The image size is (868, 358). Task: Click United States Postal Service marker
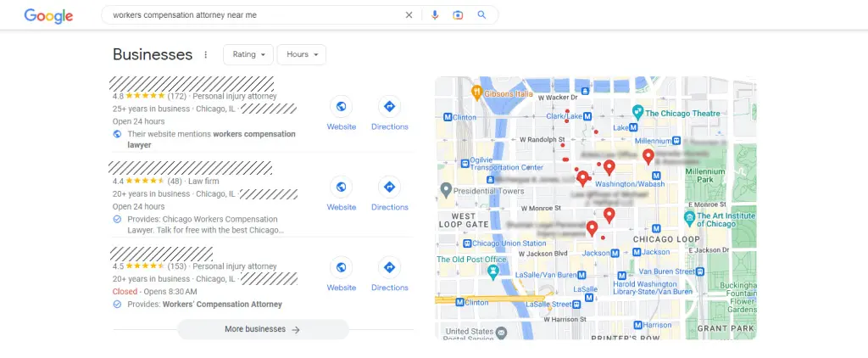pos(501,333)
